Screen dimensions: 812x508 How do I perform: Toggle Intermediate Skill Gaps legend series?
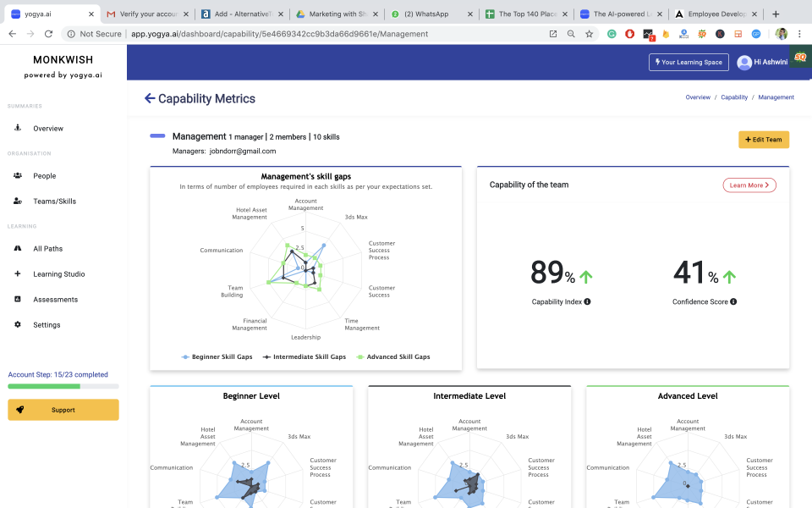(304, 357)
